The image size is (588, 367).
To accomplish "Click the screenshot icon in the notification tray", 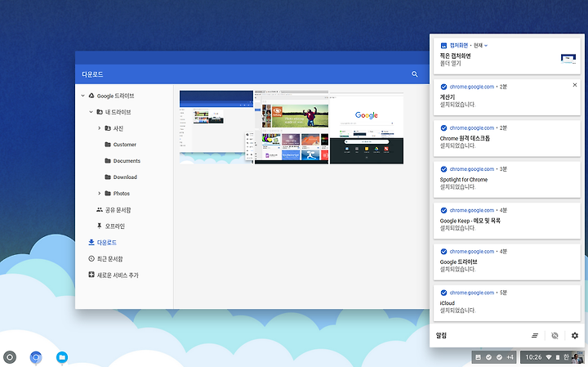I will (x=478, y=357).
